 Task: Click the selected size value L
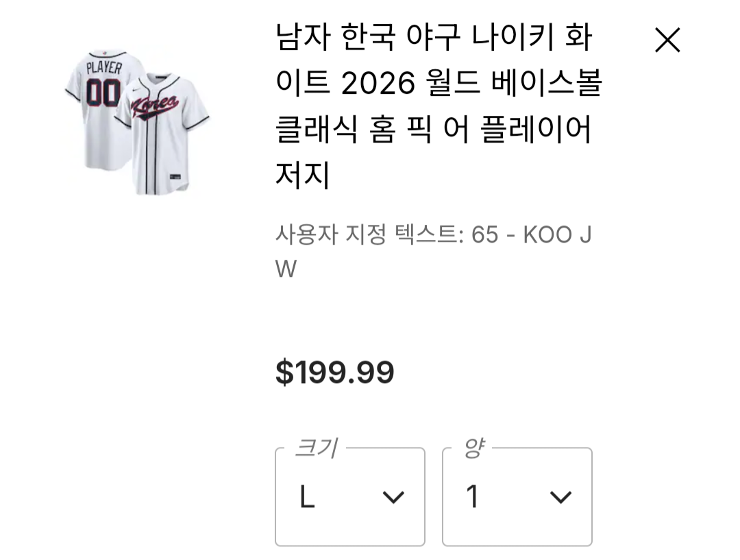coord(307,497)
